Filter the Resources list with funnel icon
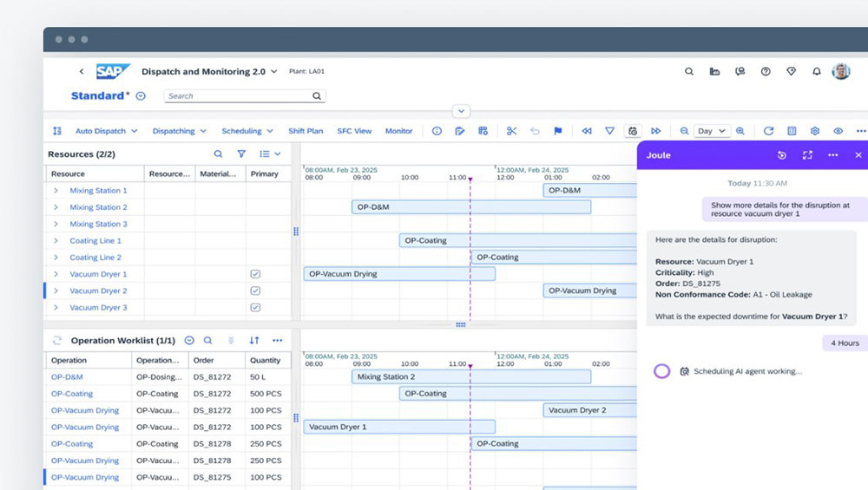Image resolution: width=868 pixels, height=490 pixels. click(x=241, y=154)
